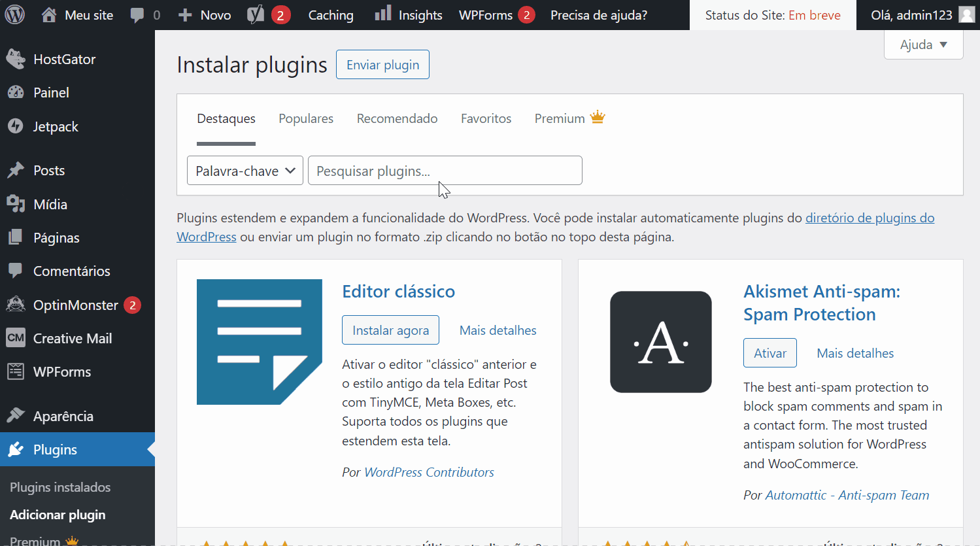Click the Plugins plug icon
The width and height of the screenshot is (980, 546).
click(x=16, y=449)
